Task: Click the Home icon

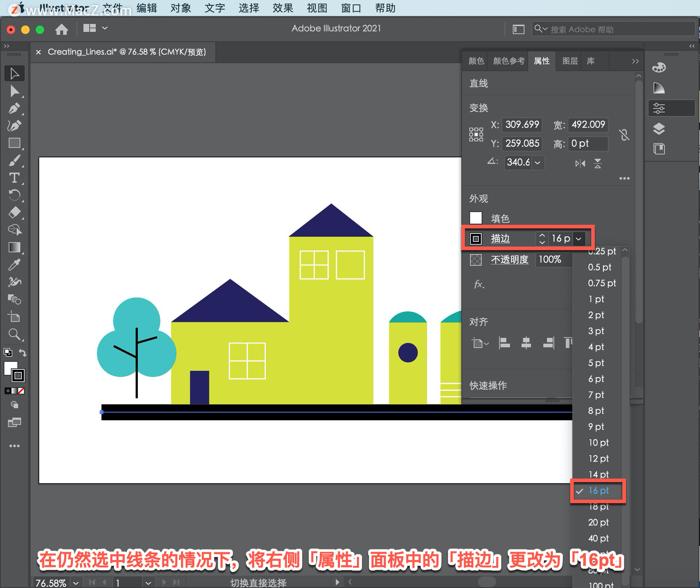Action: [x=62, y=29]
